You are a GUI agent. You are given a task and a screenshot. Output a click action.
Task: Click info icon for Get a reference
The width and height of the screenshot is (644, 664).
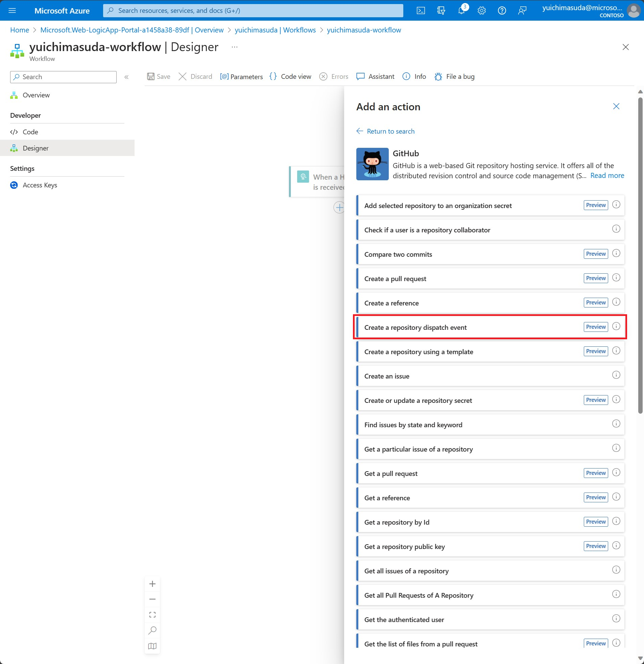[616, 497]
